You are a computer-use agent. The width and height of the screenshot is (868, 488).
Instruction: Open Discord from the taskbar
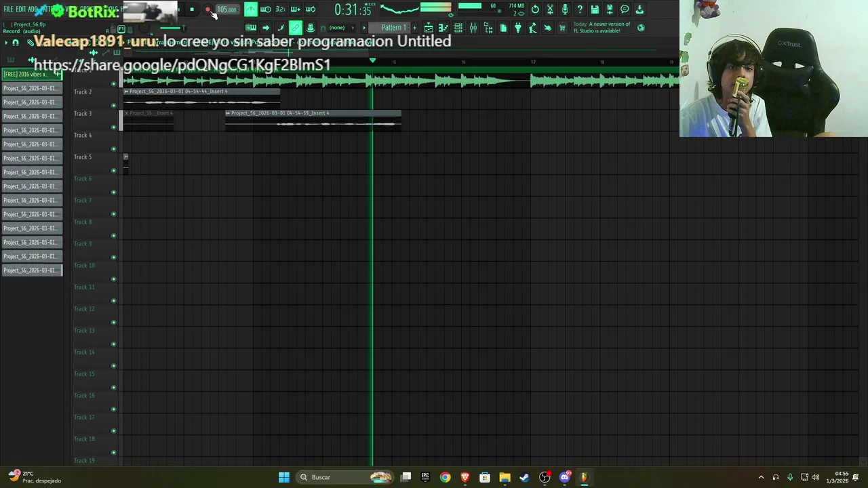pos(564,477)
